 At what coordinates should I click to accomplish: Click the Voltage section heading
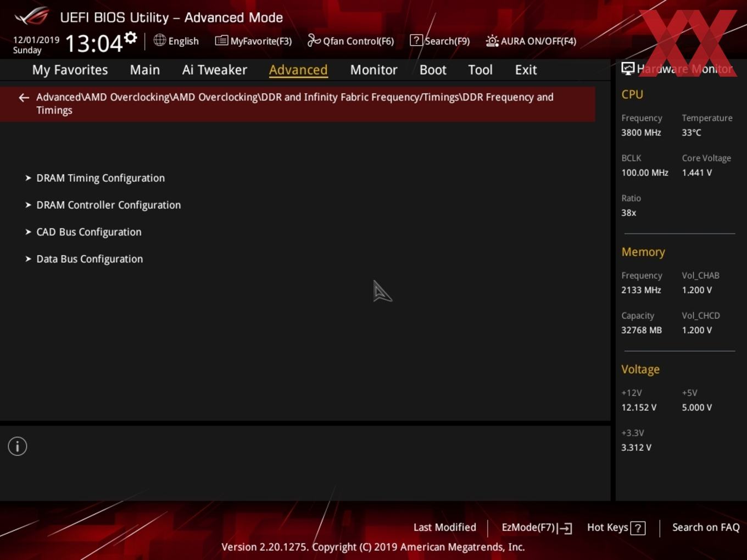point(640,369)
